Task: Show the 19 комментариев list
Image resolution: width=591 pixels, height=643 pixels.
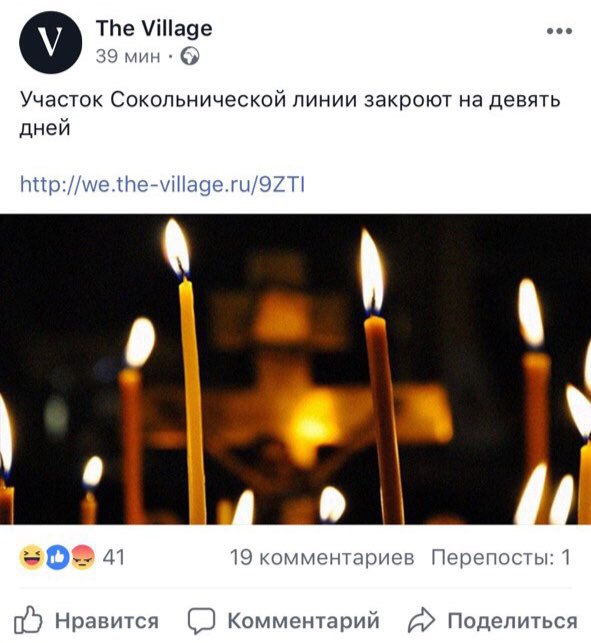Action: click(x=322, y=557)
